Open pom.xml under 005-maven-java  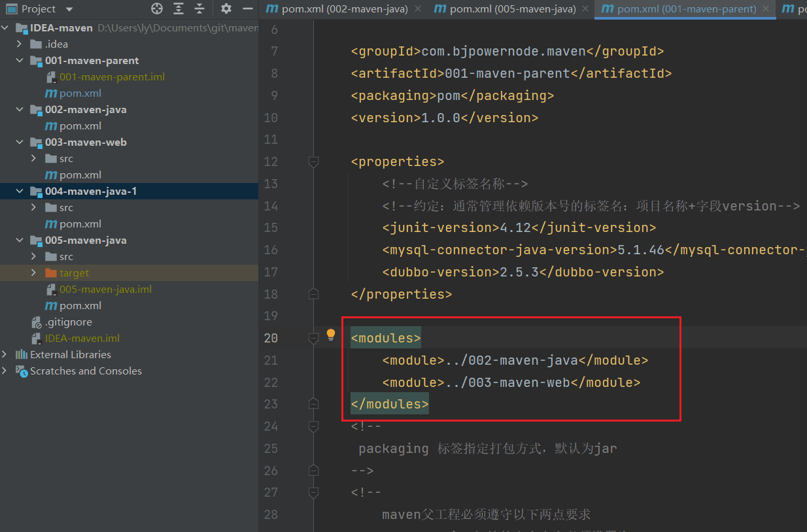tap(80, 306)
